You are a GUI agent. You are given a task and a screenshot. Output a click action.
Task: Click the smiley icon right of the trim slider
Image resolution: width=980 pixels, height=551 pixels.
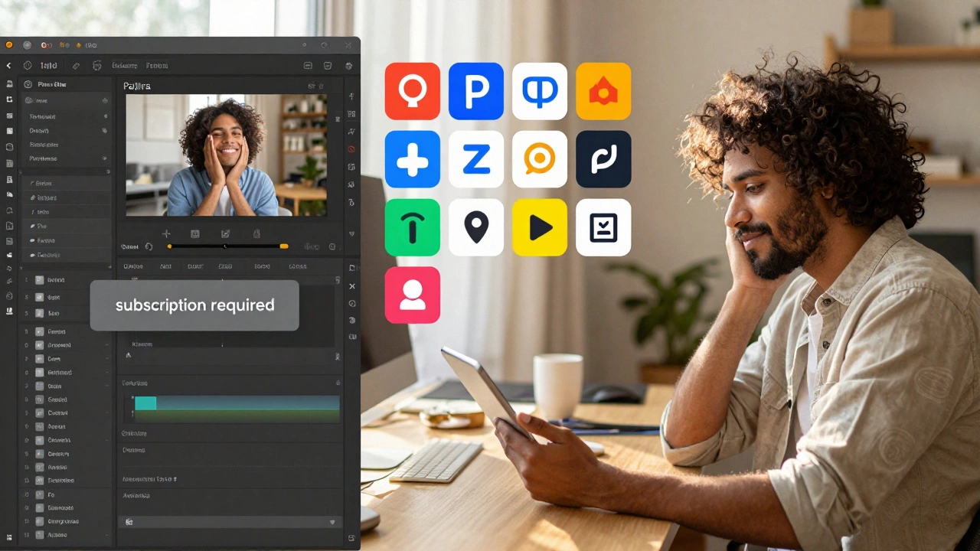coord(332,246)
